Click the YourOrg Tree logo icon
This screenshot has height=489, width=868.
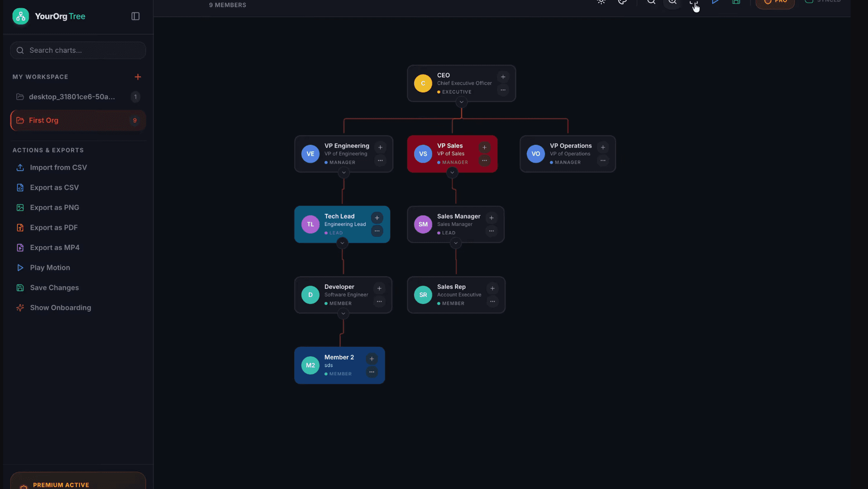pos(20,16)
